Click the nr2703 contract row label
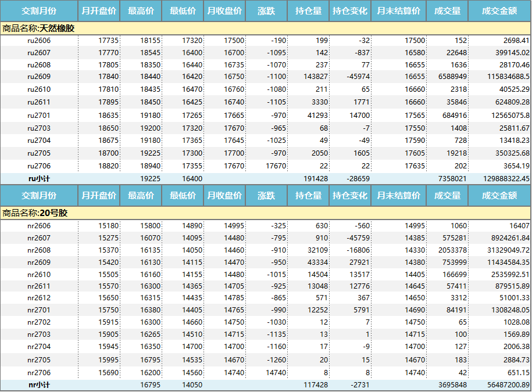This screenshot has width=532, height=392. tap(39, 335)
